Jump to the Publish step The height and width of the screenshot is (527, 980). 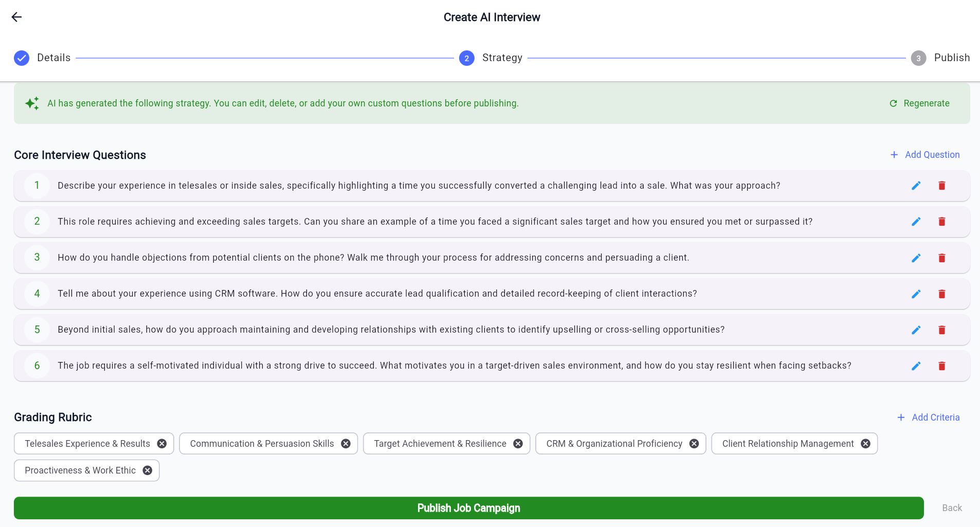(x=940, y=58)
